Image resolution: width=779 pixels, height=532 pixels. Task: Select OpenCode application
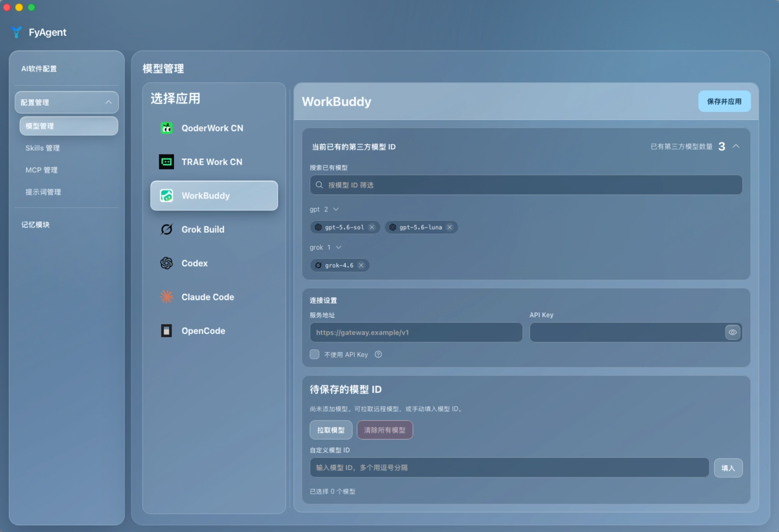(214, 331)
